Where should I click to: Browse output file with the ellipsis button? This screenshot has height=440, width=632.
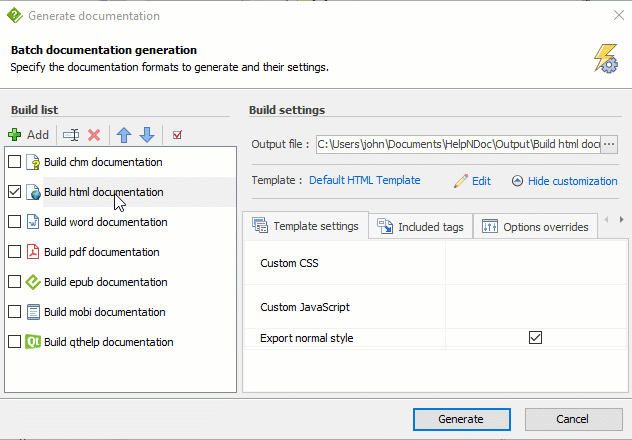[609, 144]
